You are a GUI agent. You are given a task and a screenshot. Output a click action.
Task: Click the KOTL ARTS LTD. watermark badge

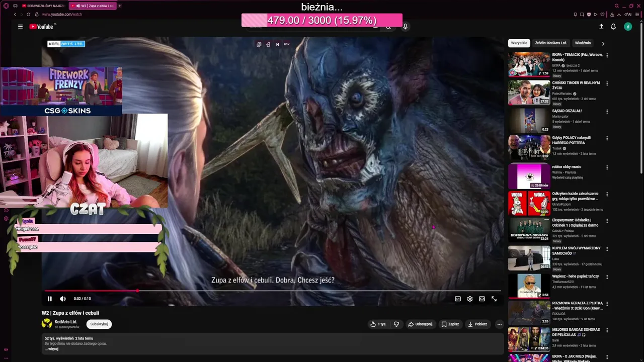pyautogui.click(x=66, y=44)
